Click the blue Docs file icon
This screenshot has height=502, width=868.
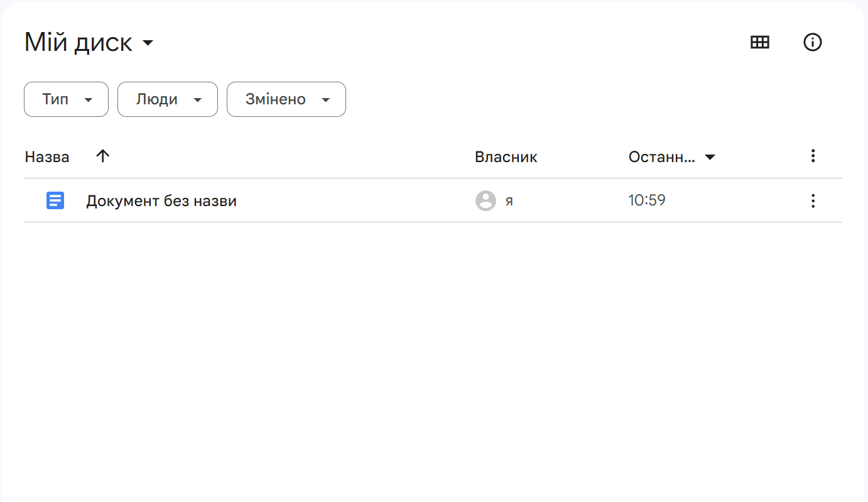point(55,201)
